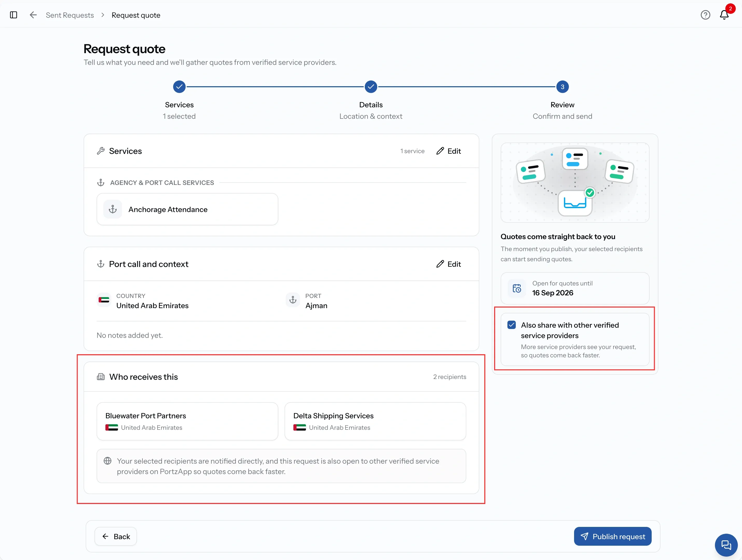Screen dimensions: 742x560
Task: Open the help question mark icon
Action: point(705,15)
